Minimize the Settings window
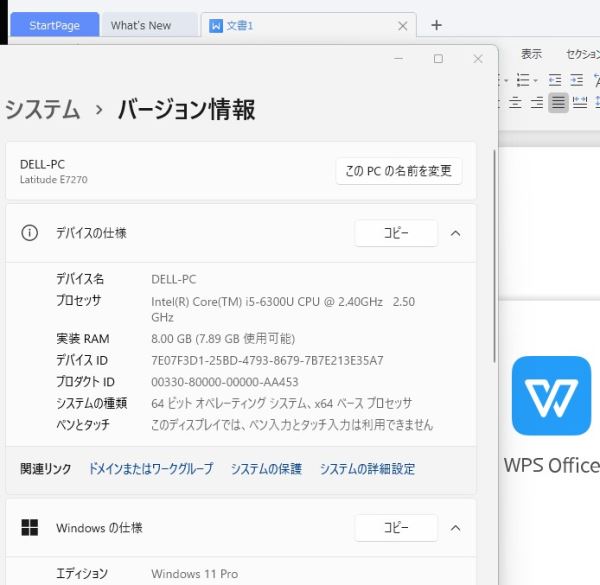 click(x=399, y=59)
